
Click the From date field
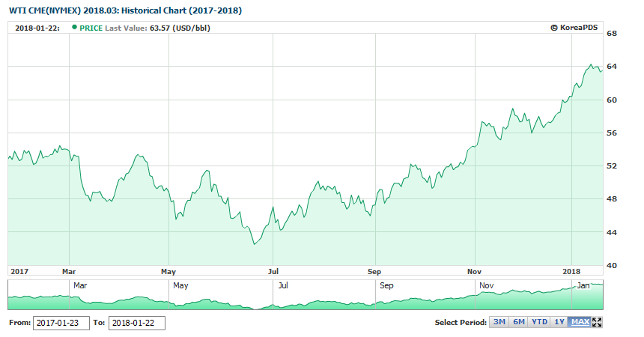point(61,323)
